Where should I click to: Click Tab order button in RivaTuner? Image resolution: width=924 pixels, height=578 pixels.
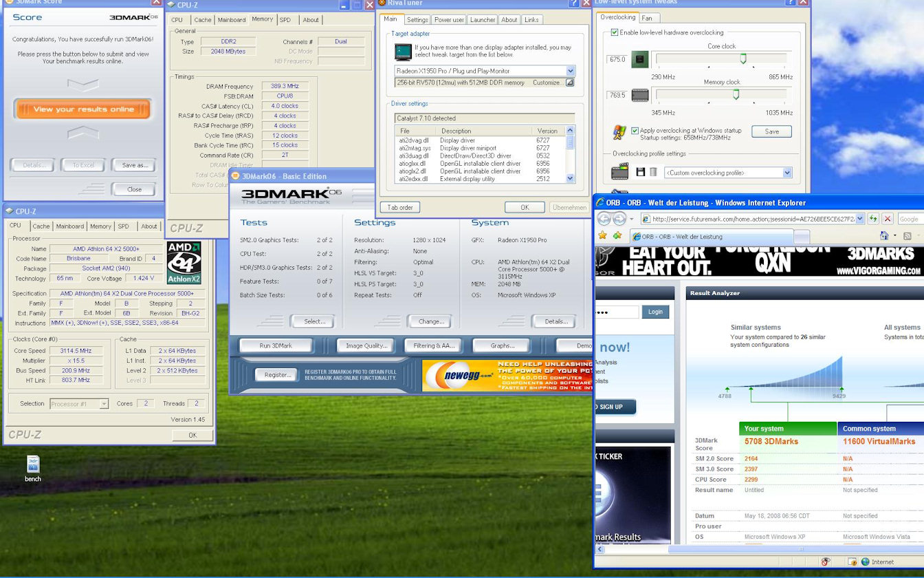400,207
